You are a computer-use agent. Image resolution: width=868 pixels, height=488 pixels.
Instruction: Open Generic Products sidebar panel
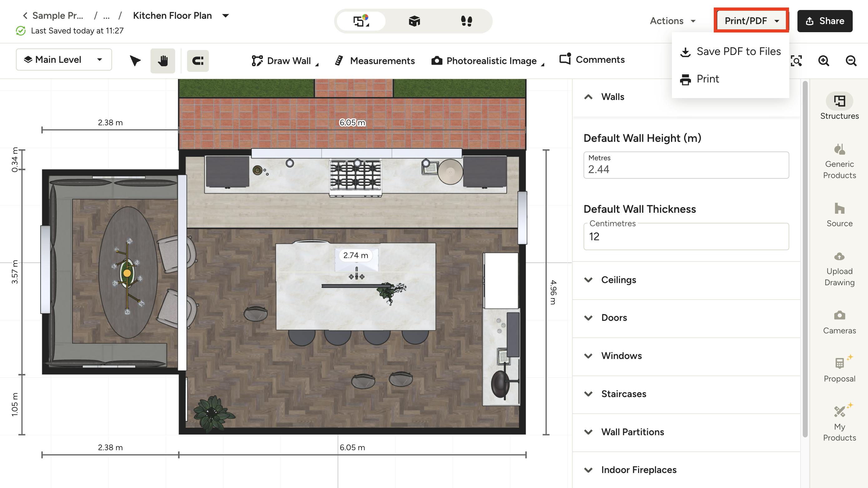(839, 161)
